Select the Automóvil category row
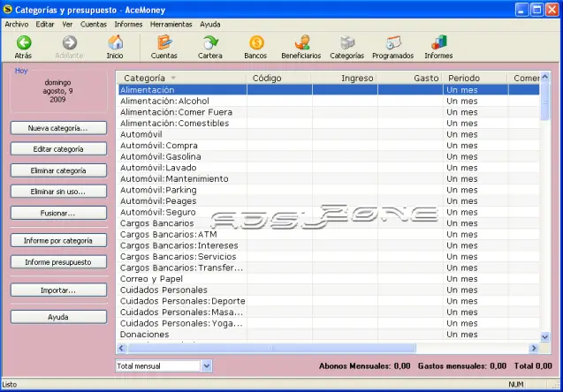 329,134
